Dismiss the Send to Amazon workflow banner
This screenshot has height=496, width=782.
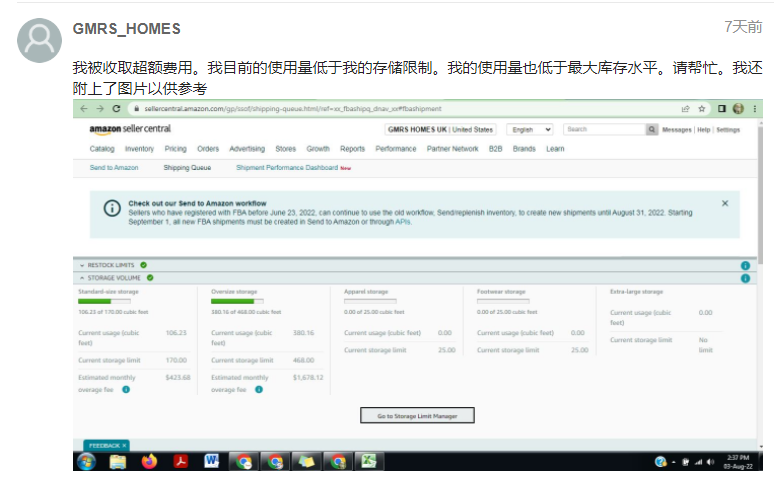click(x=725, y=203)
